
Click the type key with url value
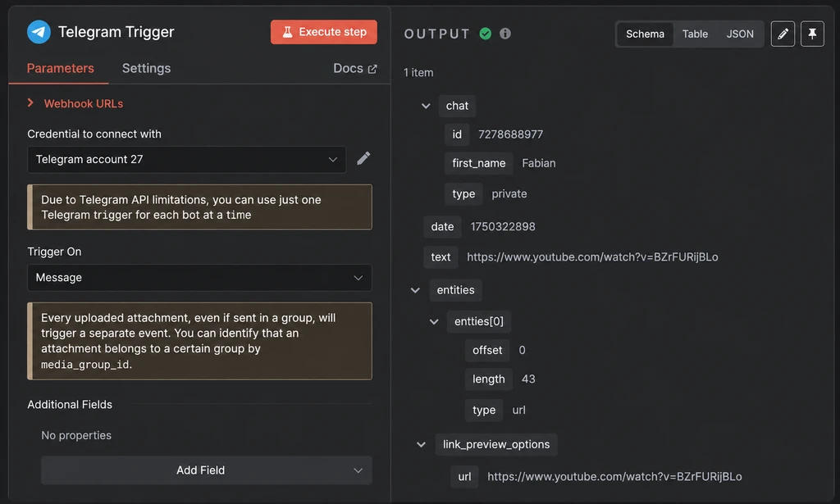(x=484, y=411)
